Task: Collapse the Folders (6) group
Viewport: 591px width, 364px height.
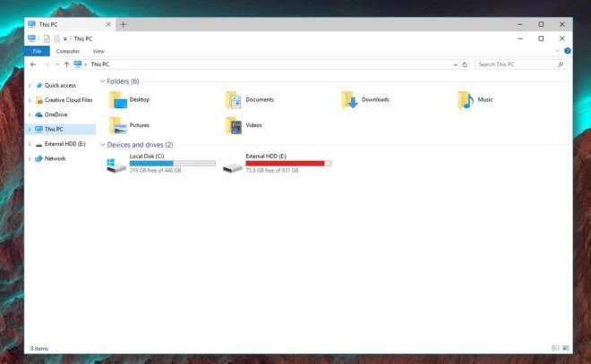Action: click(102, 81)
